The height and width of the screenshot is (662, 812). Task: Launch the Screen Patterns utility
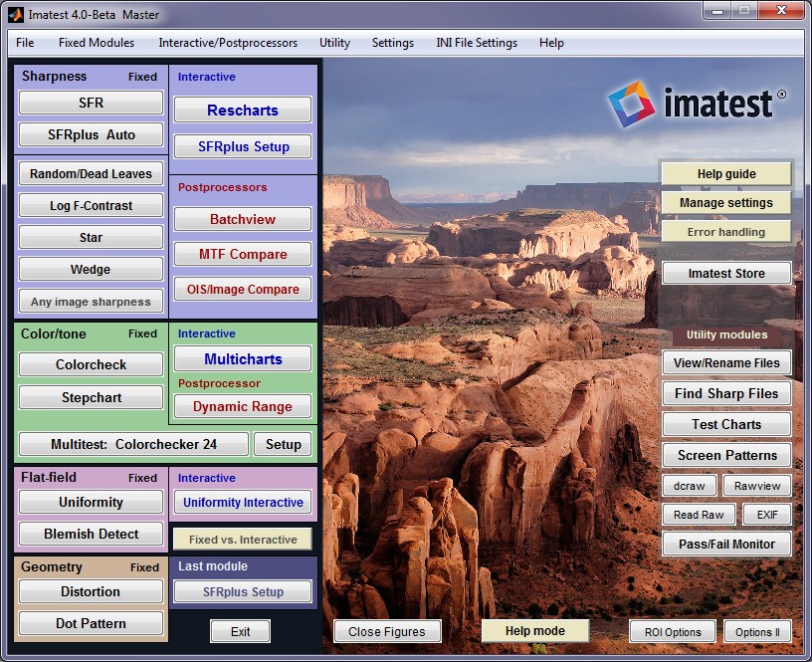[x=726, y=455]
